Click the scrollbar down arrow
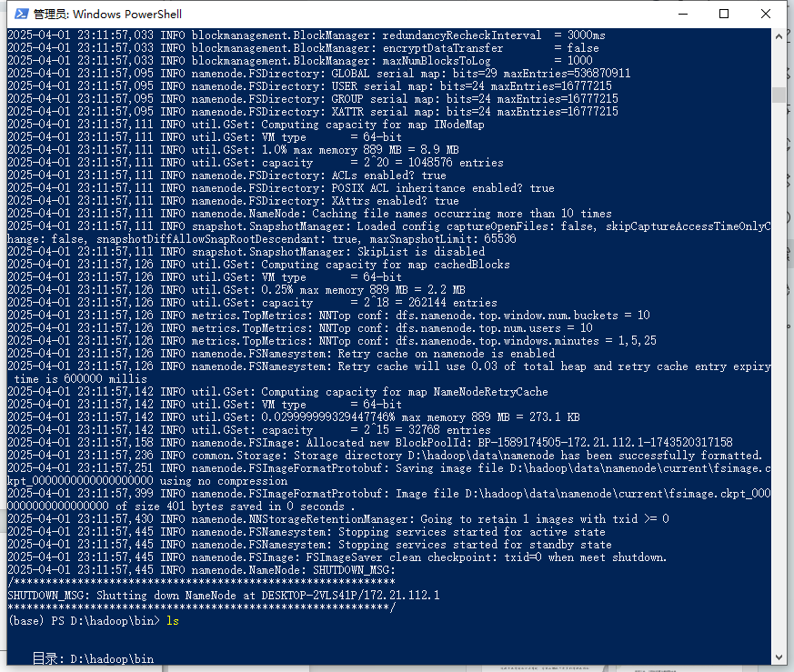Image resolution: width=794 pixels, height=672 pixels. pos(779,657)
